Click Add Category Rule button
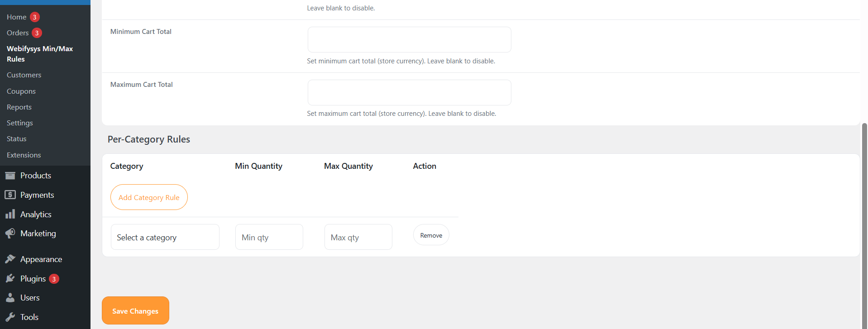Image resolution: width=868 pixels, height=329 pixels. coord(149,197)
